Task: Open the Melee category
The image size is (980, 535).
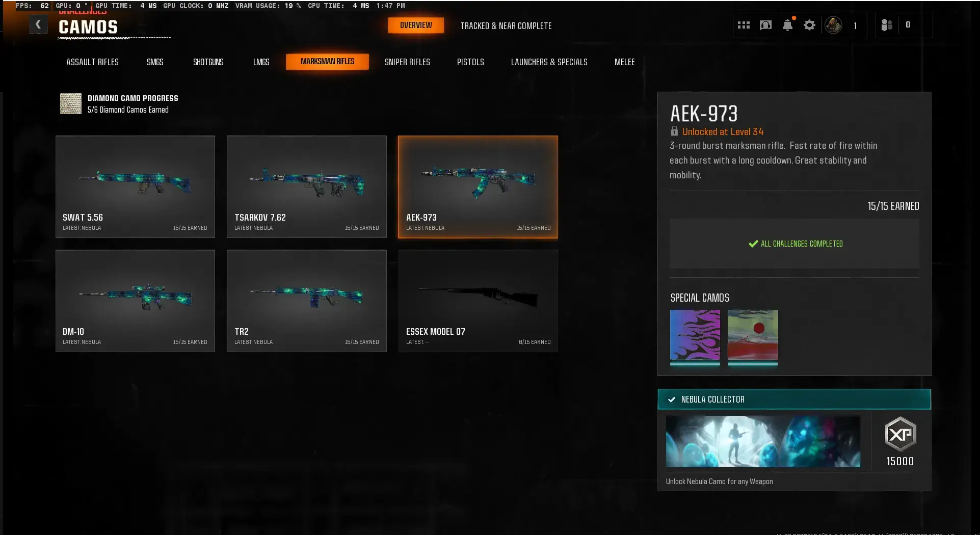Action: pyautogui.click(x=624, y=62)
